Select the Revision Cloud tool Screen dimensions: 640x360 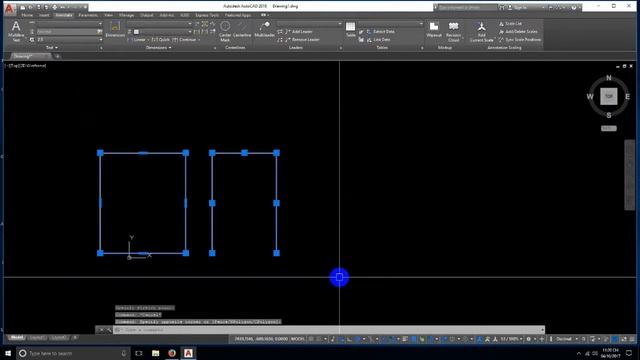(x=453, y=31)
